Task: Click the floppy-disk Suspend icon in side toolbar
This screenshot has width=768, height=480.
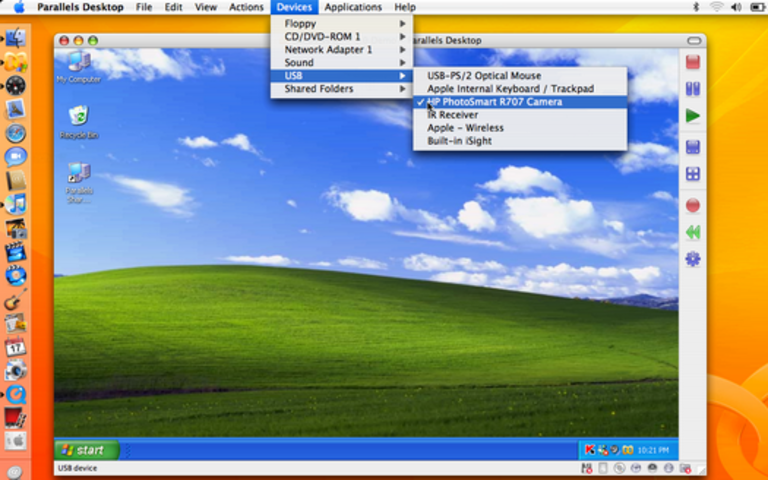Action: (x=693, y=147)
